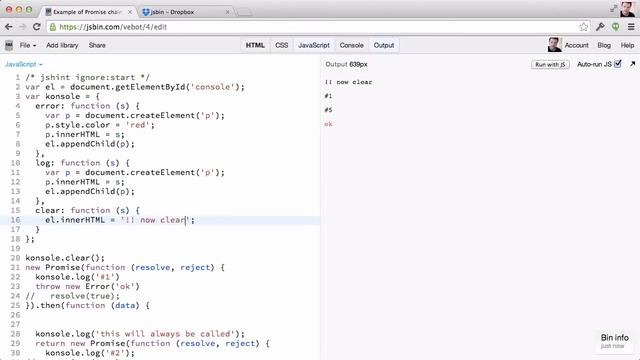Image resolution: width=640 pixels, height=360 pixels.
Task: Reload the JS Bin page
Action: pyautogui.click(x=37, y=27)
